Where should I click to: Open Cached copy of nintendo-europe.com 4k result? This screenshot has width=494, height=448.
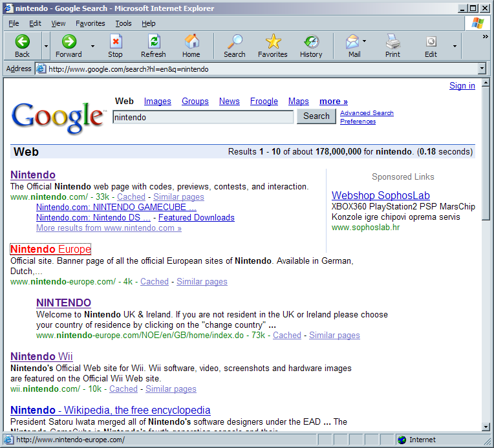tap(155, 282)
